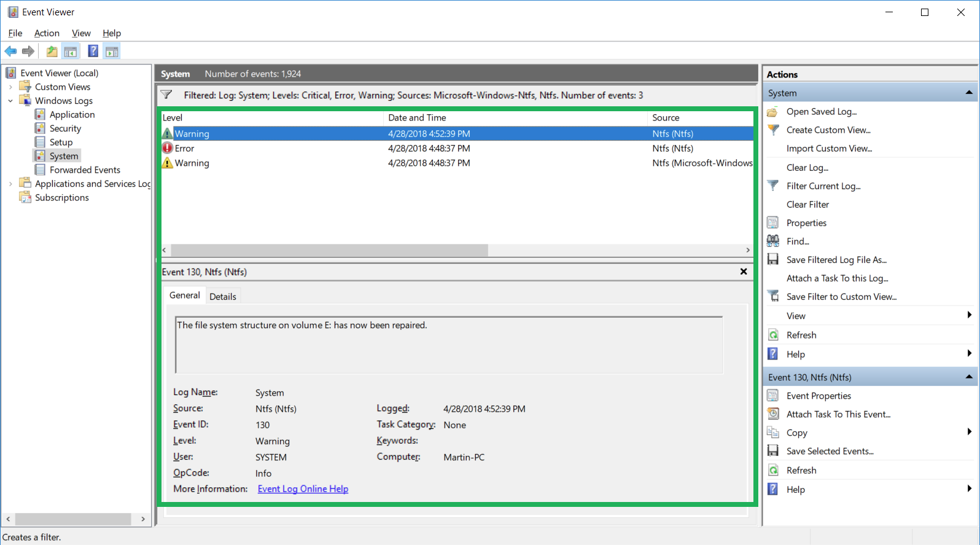The height and width of the screenshot is (545, 980).
Task: Click the Help icon under System actions
Action: coord(773,354)
